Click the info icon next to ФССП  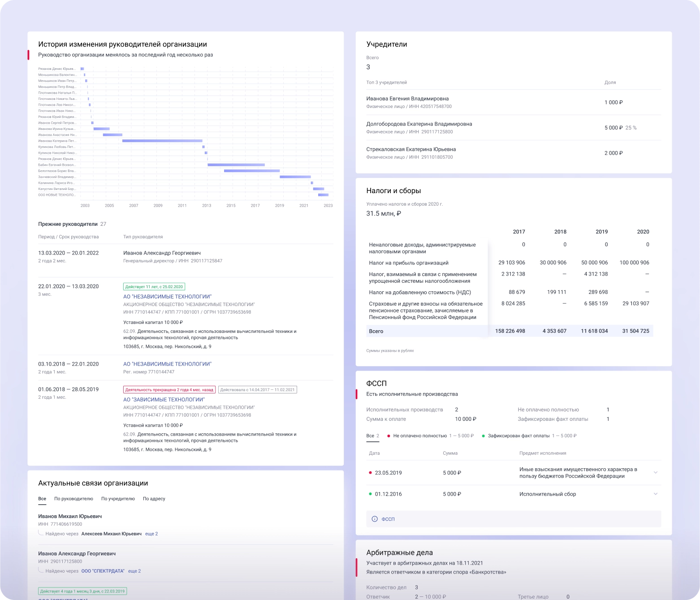coord(376,519)
